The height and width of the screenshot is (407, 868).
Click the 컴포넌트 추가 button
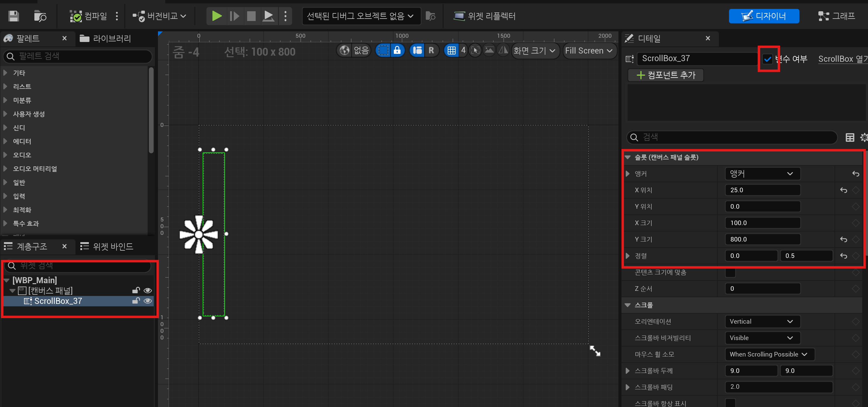click(666, 75)
